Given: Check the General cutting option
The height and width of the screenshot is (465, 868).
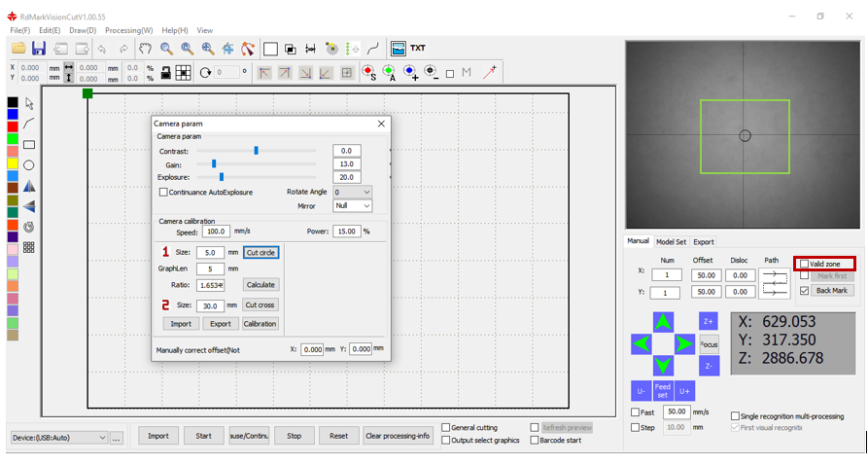Looking at the screenshot, I should pos(445,427).
